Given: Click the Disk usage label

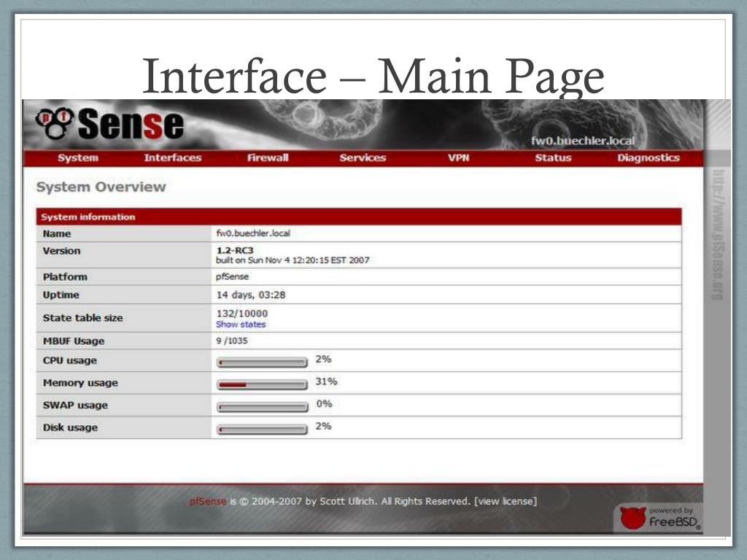Looking at the screenshot, I should coord(70,427).
